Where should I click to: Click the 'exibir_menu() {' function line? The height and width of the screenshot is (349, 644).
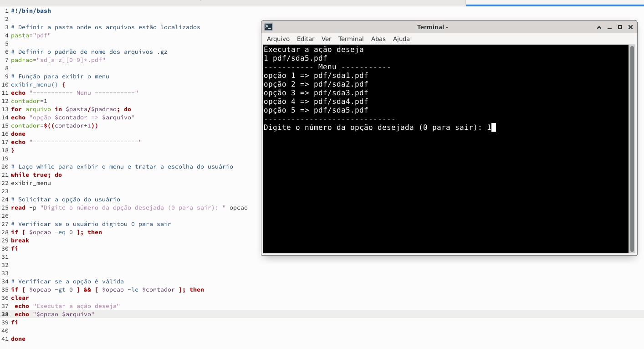[38, 84]
